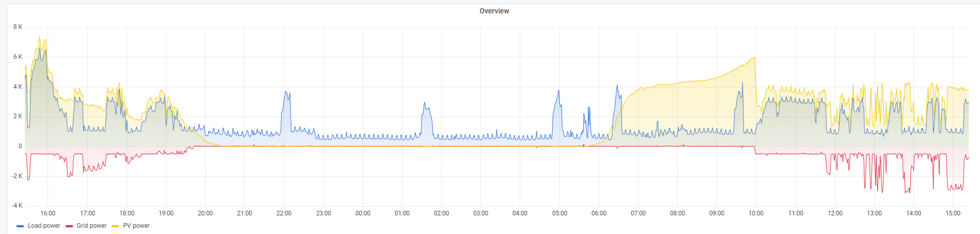Click the red Grid power color swatch
The width and height of the screenshot is (980, 234).
coord(69,226)
